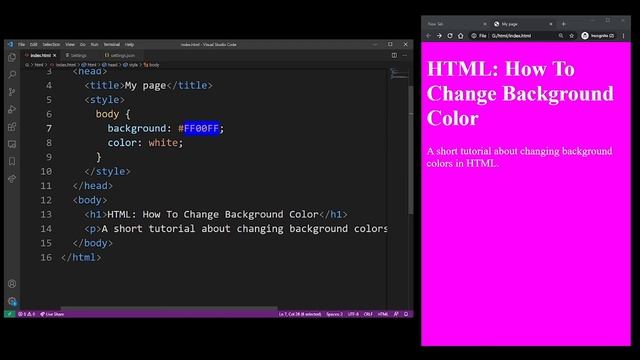
Task: Click the notifications bell in status bar
Action: 406,314
